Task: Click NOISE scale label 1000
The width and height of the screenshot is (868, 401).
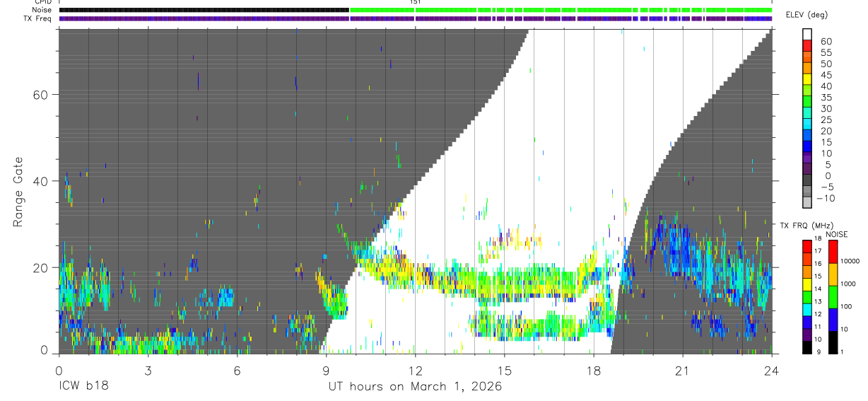Action: point(847,284)
